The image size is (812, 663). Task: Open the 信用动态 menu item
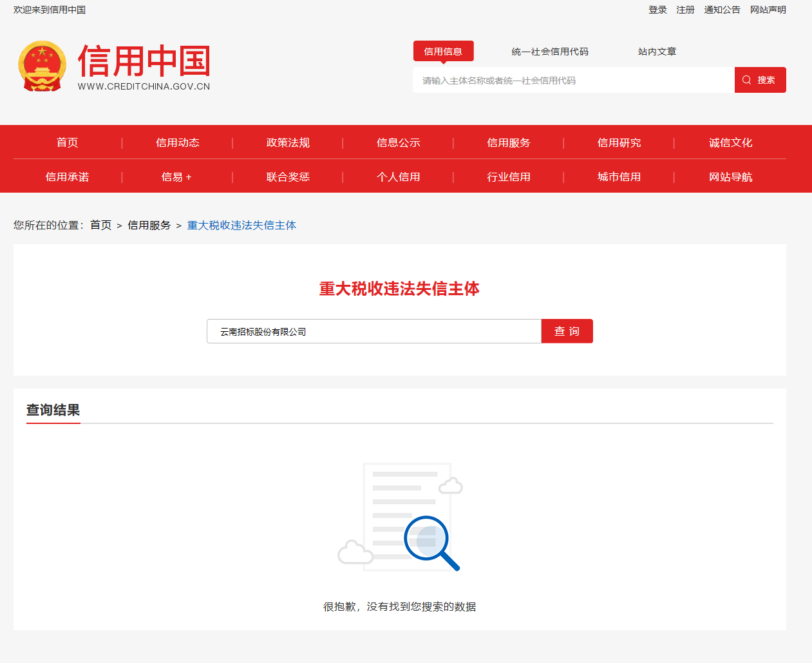coord(177,142)
